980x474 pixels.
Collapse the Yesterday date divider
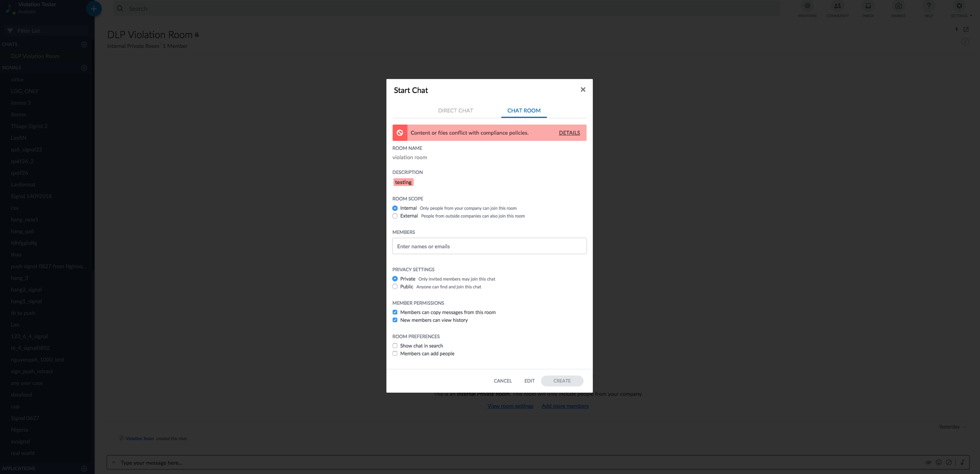click(x=964, y=427)
